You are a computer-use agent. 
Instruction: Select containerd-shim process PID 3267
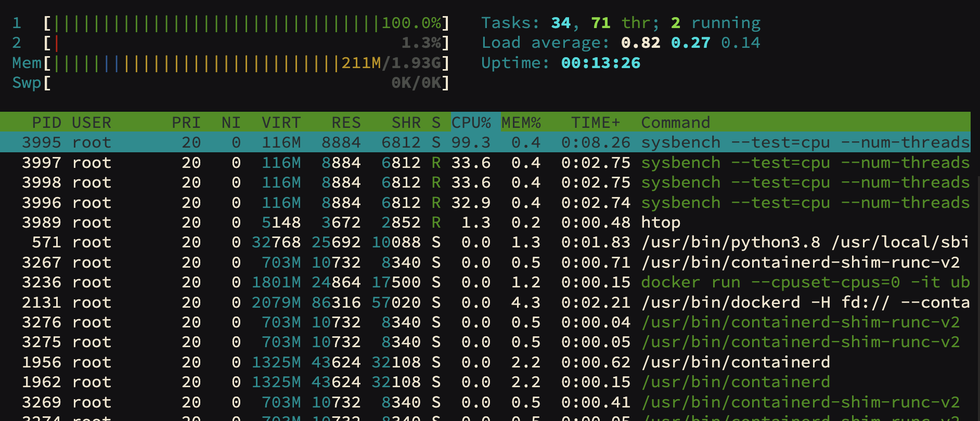(x=485, y=262)
